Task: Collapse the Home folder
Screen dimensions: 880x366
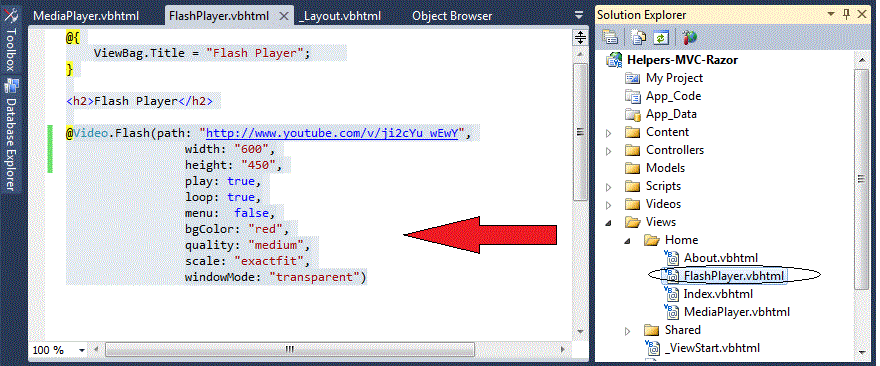Action: [x=628, y=241]
